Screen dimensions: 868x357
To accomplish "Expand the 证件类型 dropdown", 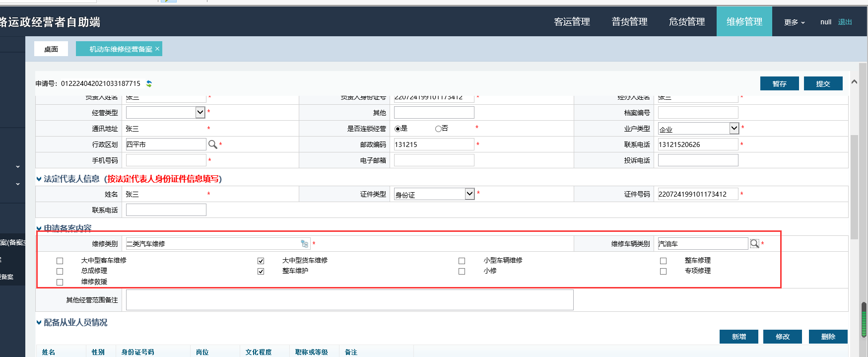I will click(469, 194).
